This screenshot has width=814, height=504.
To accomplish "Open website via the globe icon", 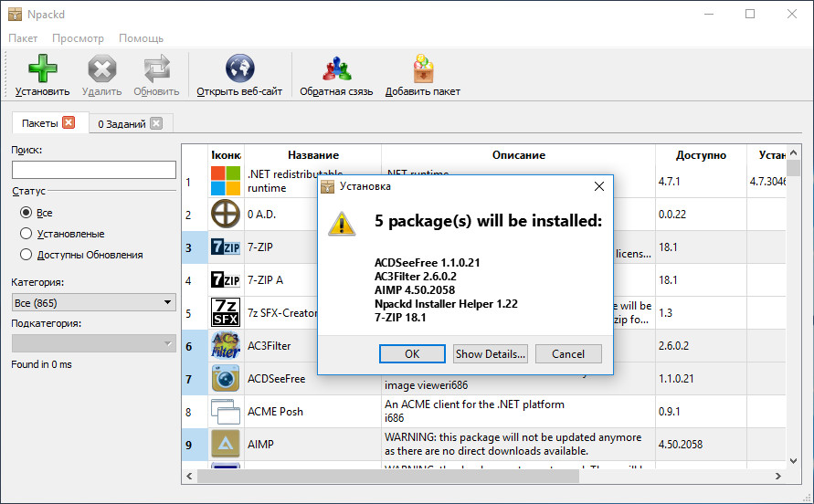I will pos(239,68).
